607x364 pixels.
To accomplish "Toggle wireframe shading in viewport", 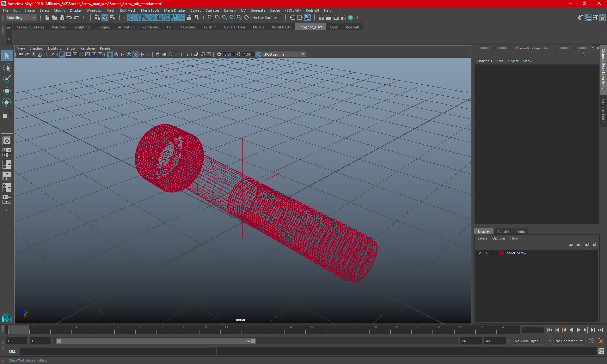I will click(x=110, y=54).
